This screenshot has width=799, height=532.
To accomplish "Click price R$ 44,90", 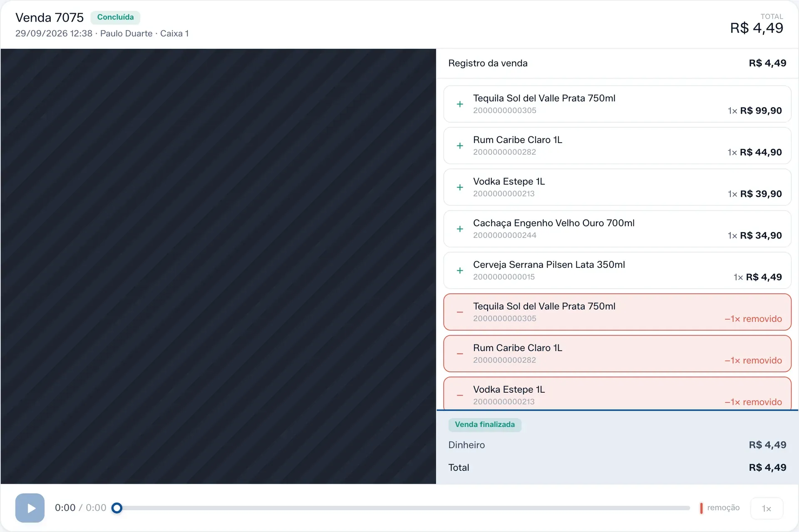I will 761,152.
